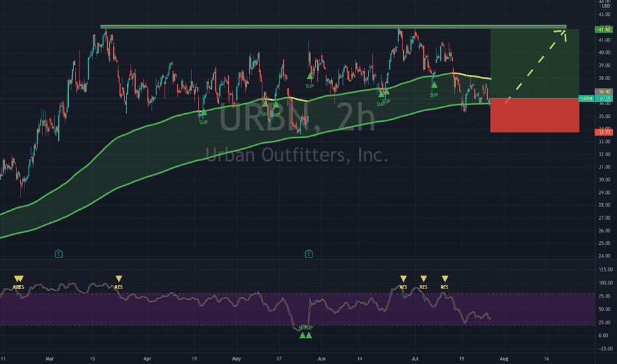
Task: Click 'Aug' on the date axis
Action: (x=504, y=359)
